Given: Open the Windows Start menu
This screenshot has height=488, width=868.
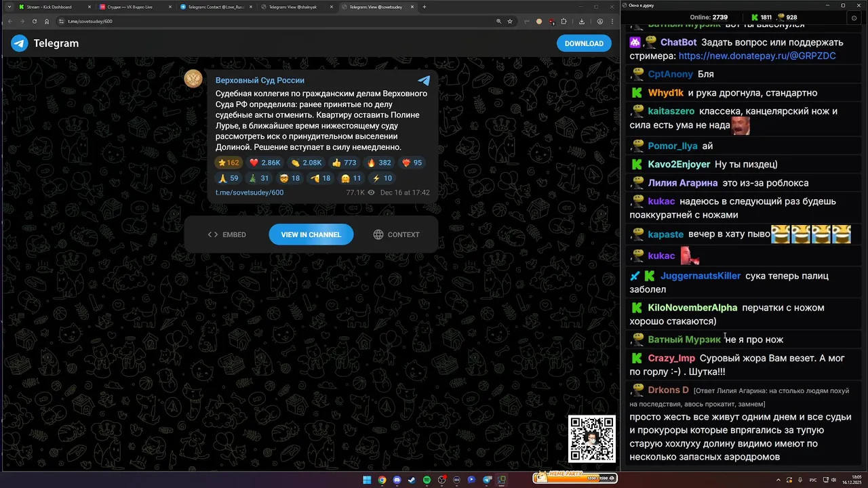Looking at the screenshot, I should tap(367, 480).
